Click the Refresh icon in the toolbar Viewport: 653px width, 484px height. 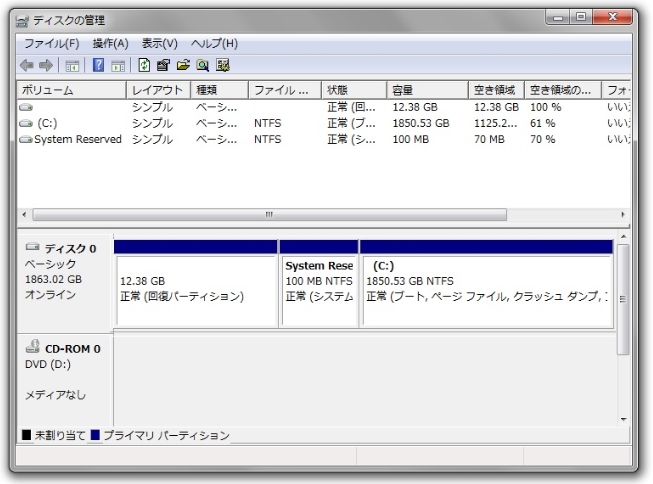coord(144,64)
